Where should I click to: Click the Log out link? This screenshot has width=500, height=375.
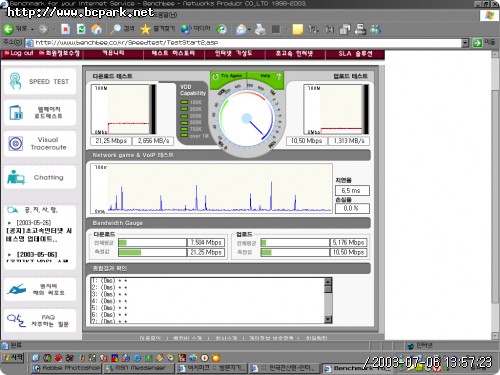[x=19, y=53]
